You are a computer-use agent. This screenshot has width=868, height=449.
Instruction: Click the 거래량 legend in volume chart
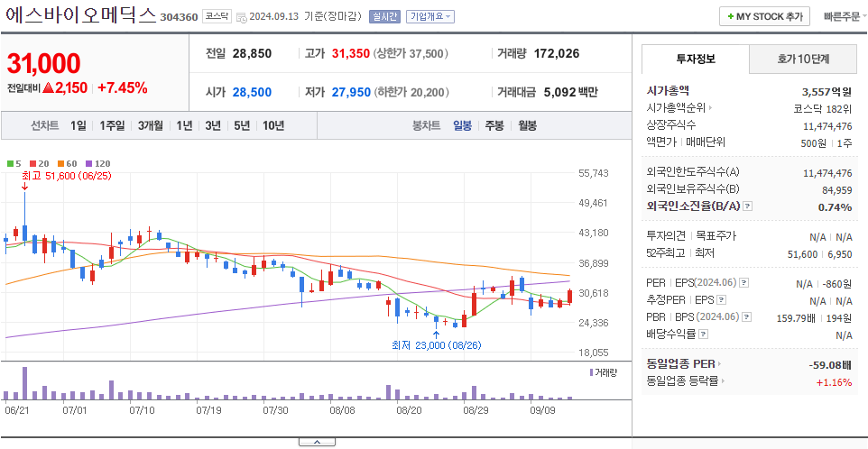click(x=604, y=372)
